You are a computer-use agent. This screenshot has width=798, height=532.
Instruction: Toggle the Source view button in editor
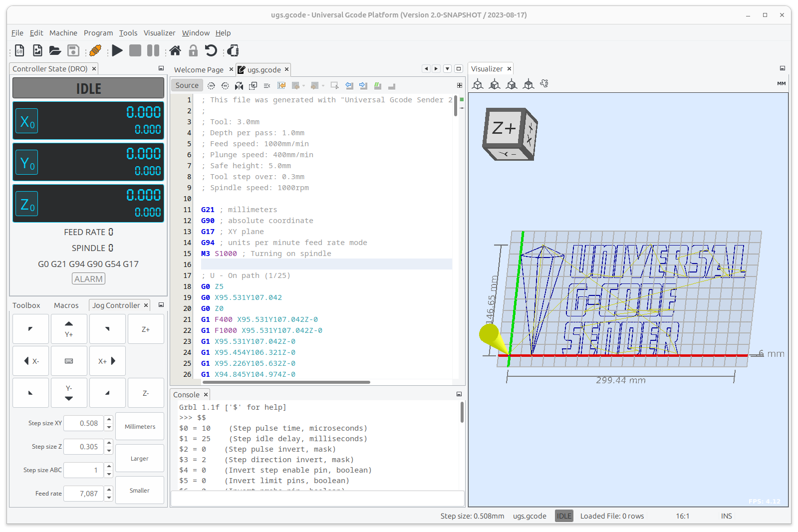click(x=187, y=85)
